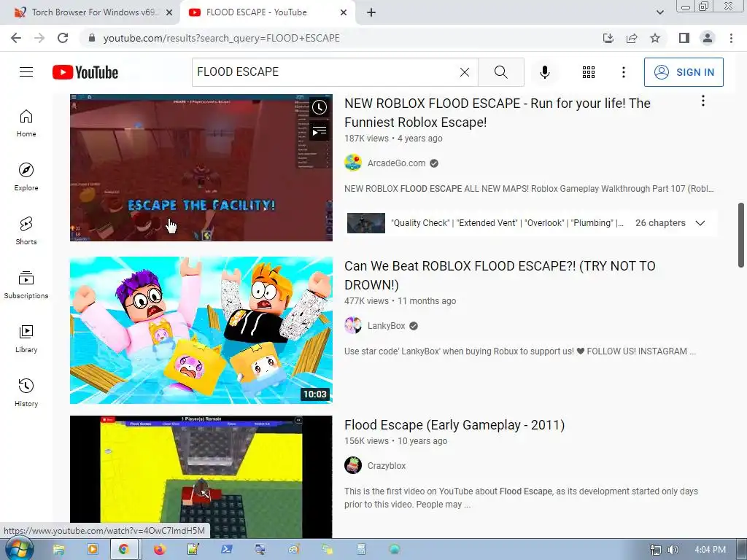Click the LankyBox channel avatar
Image resolution: width=747 pixels, height=560 pixels.
pos(353,326)
